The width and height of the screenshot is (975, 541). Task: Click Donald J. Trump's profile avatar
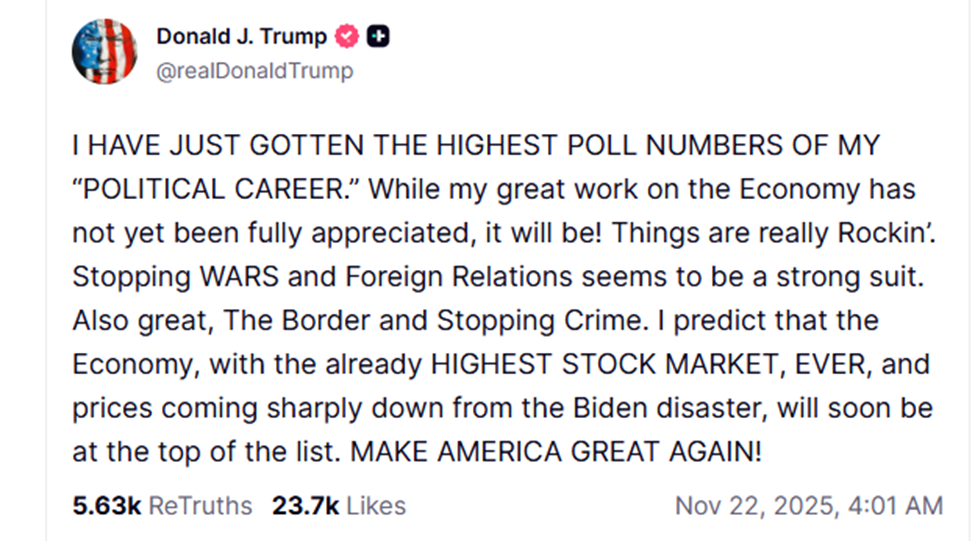pos(104,51)
